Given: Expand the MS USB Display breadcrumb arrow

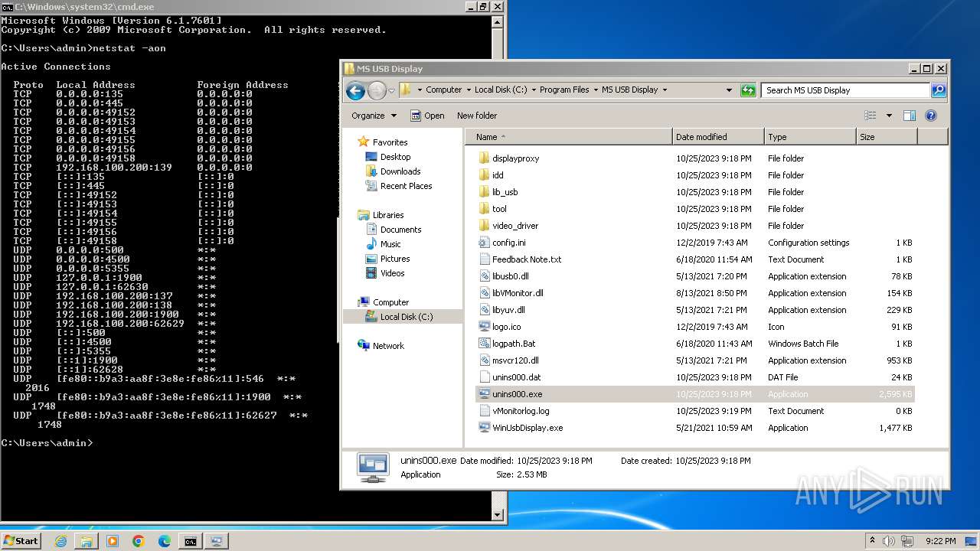Looking at the screenshot, I should coord(665,90).
